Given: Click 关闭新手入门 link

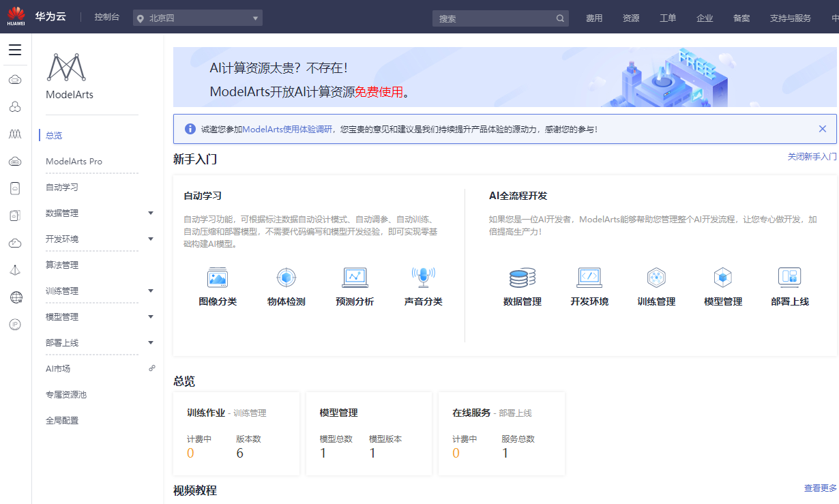Looking at the screenshot, I should 812,157.
